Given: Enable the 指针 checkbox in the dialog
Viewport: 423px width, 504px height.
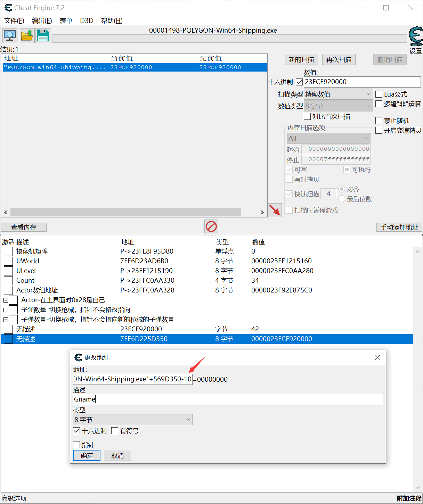Looking at the screenshot, I should 76,444.
